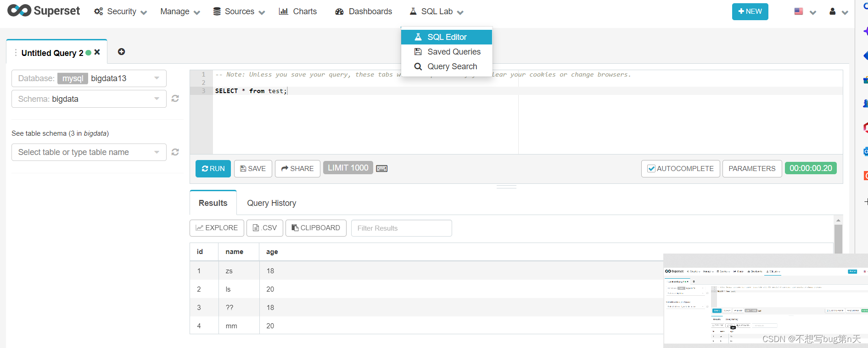868x348 pixels.
Task: Click the Saved Queries disk icon
Action: click(418, 52)
